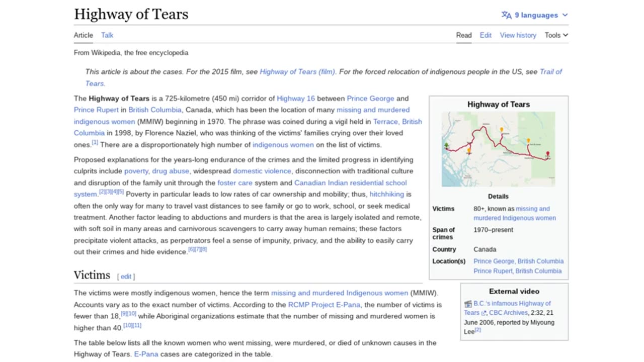
Task: Open the poverty link
Action: (136, 171)
